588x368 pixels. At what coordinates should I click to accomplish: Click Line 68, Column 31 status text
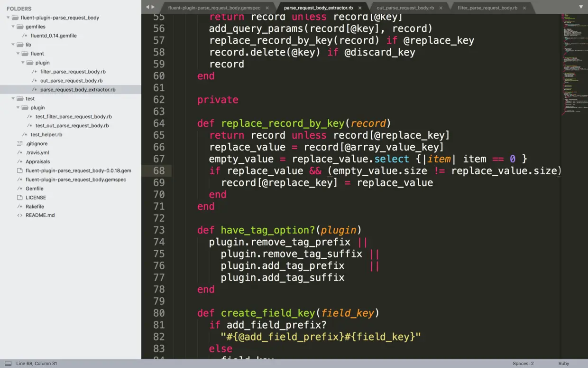pos(37,364)
